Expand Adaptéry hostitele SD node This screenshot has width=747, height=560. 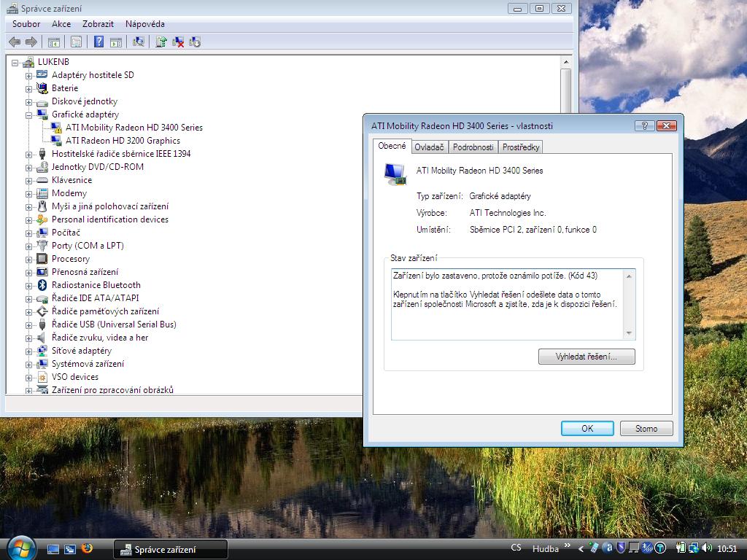[x=28, y=76]
